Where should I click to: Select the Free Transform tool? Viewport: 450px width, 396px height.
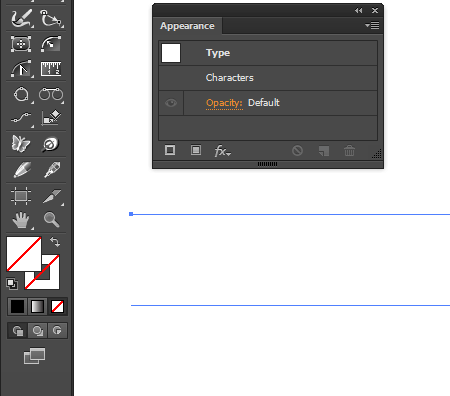pos(21,44)
